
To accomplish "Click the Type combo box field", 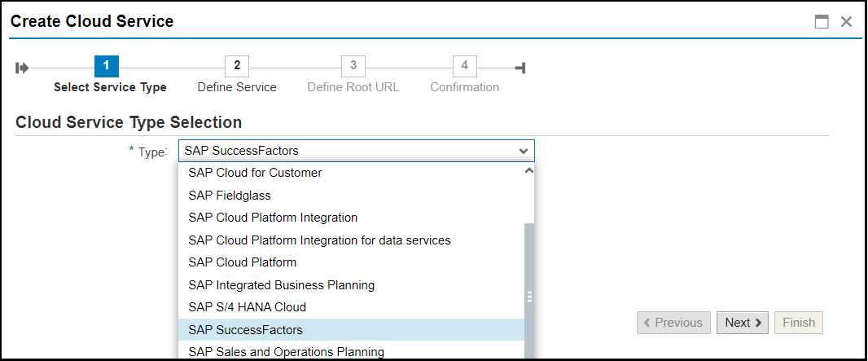I will (x=357, y=151).
